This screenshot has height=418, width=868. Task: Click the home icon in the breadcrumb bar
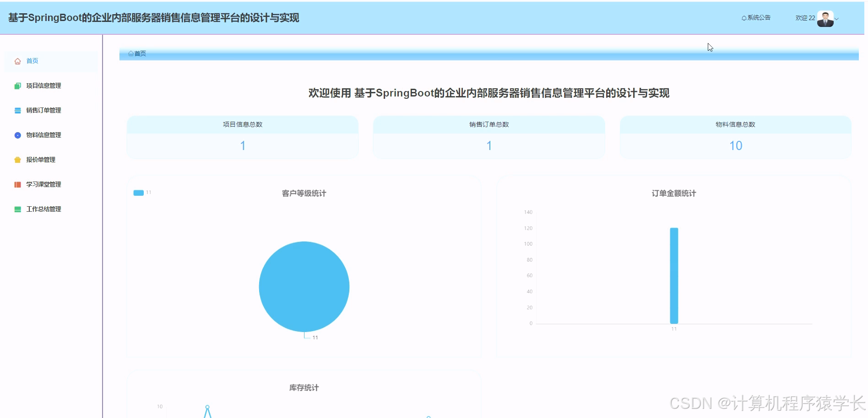point(130,54)
